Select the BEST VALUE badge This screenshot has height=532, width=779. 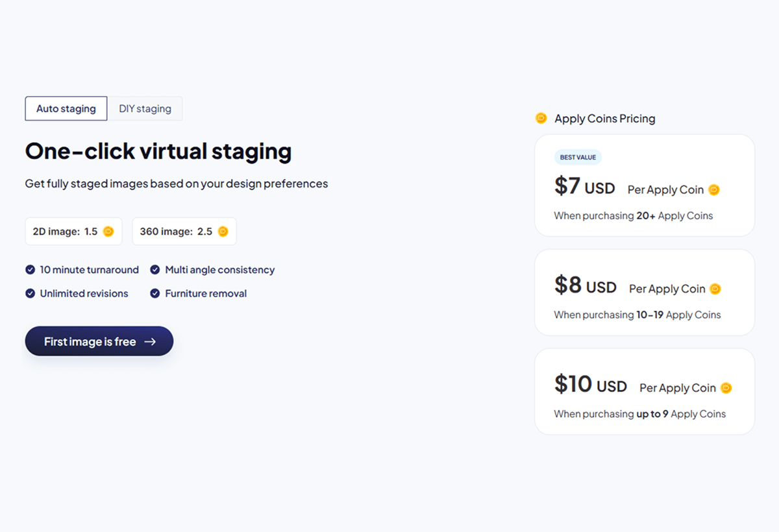(578, 158)
